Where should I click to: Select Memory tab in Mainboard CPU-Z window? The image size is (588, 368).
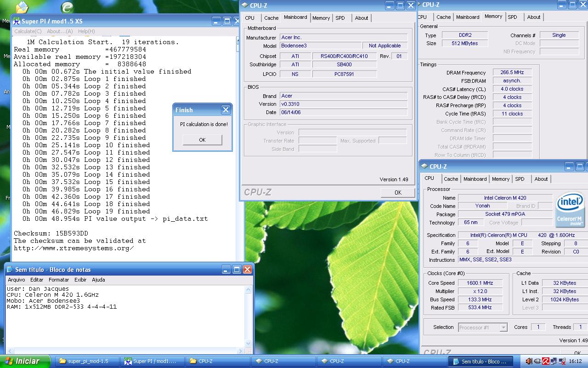[321, 18]
